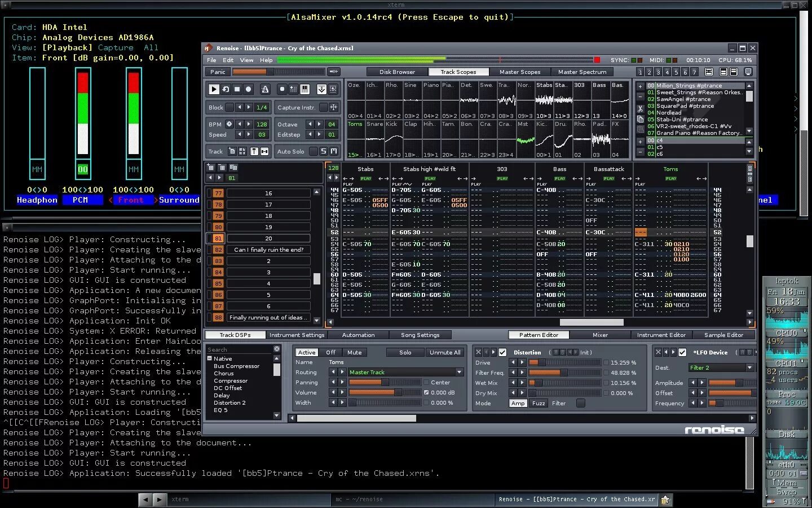Decrease Octave with its left arrow
This screenshot has width=812, height=508.
click(x=309, y=124)
